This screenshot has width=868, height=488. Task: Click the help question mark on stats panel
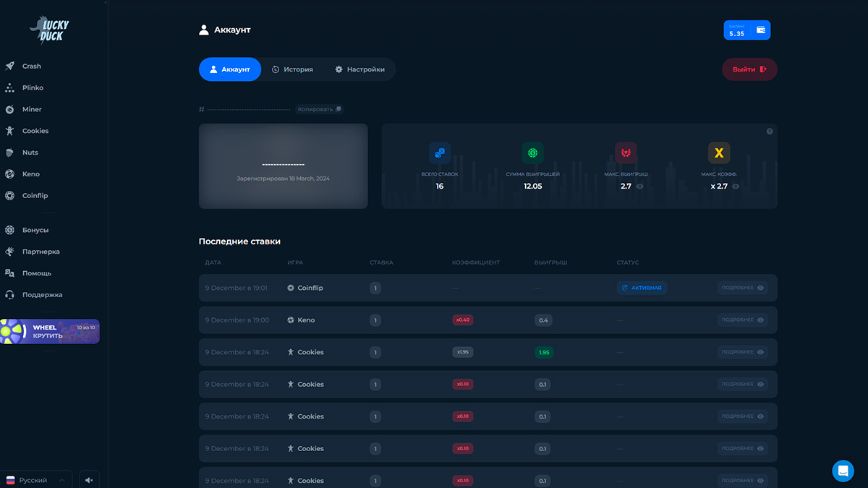770,132
